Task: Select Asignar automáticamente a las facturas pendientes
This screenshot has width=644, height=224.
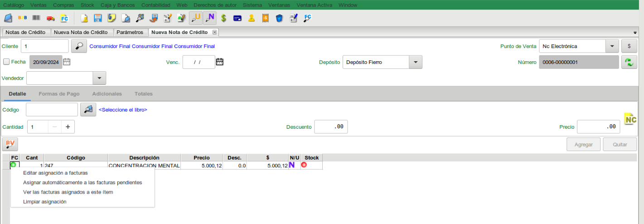Action: [x=82, y=182]
